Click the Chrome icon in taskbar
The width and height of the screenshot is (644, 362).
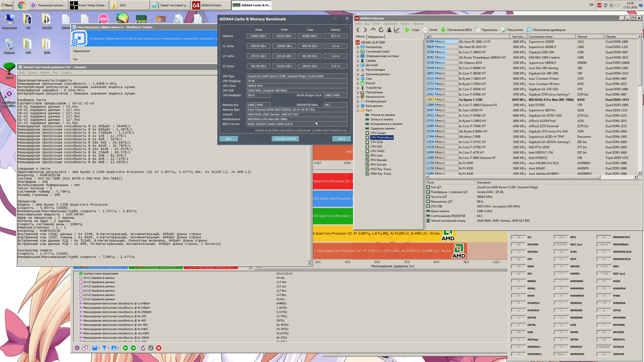pyautogui.click(x=21, y=5)
